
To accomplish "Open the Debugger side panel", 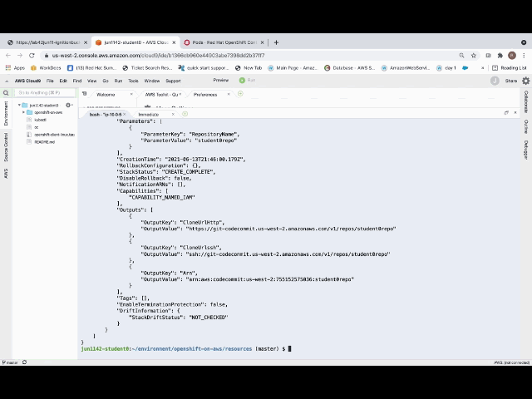I will (x=526, y=150).
